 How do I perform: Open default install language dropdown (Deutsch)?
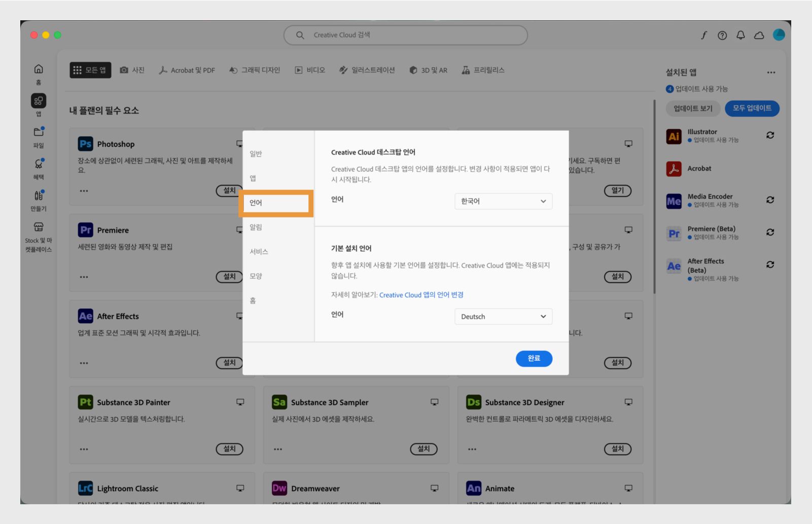503,317
